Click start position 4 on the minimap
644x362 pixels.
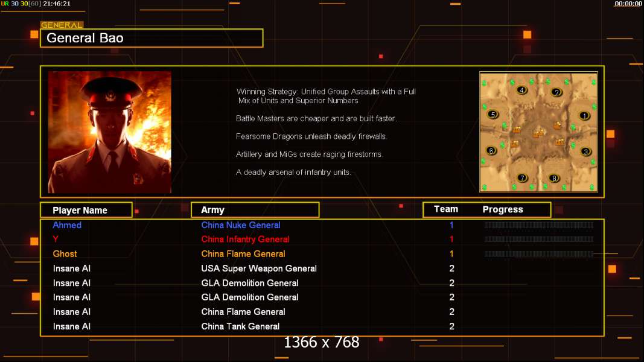[521, 91]
